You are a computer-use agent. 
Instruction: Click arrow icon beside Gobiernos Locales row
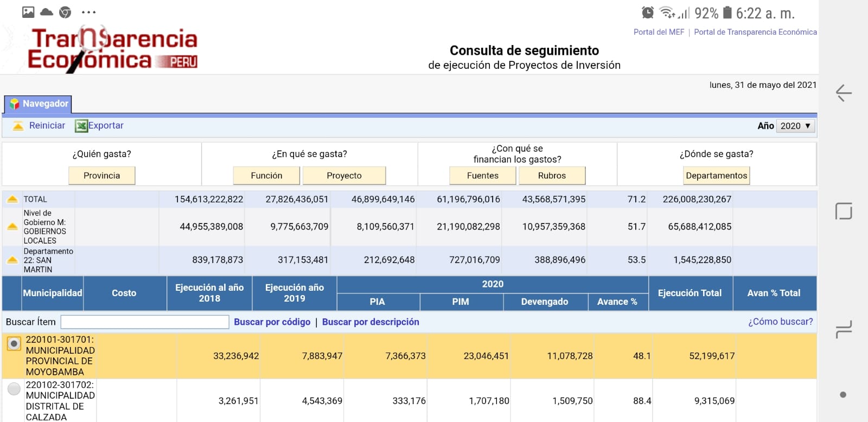[12, 227]
